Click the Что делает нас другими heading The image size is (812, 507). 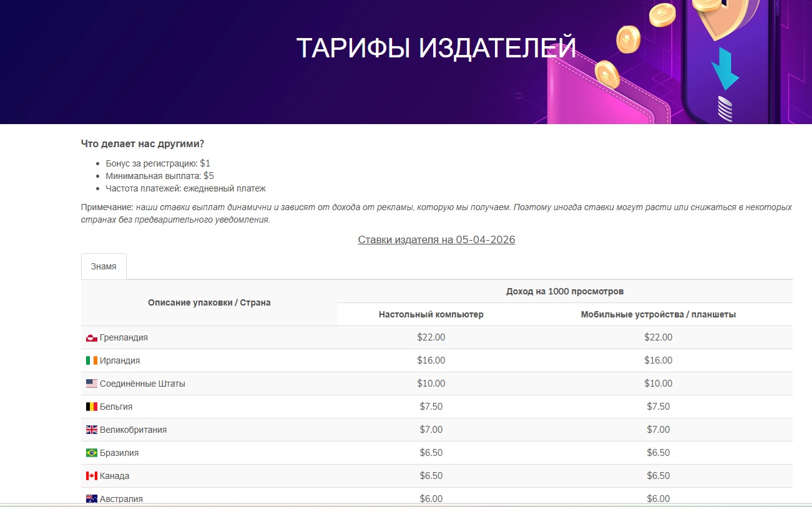point(143,143)
